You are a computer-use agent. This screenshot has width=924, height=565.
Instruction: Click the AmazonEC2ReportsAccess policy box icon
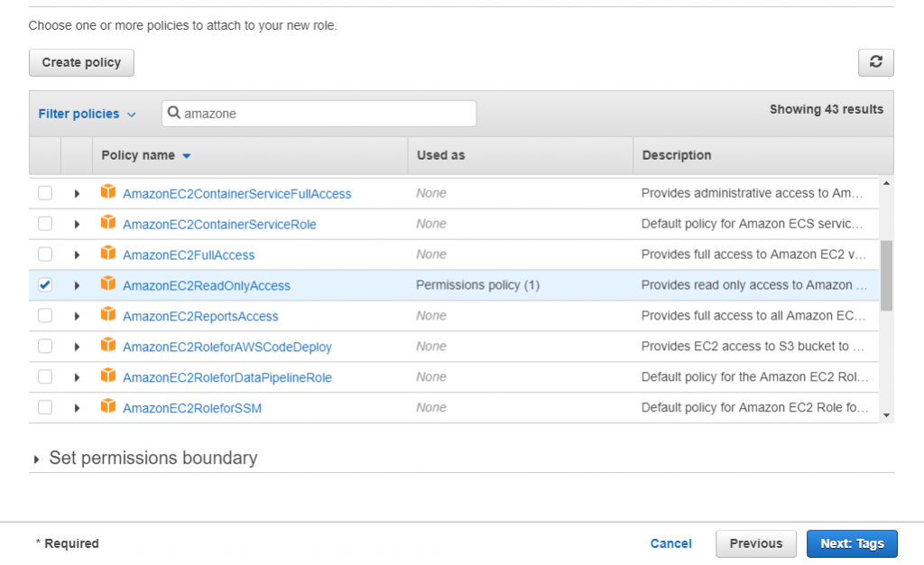108,314
